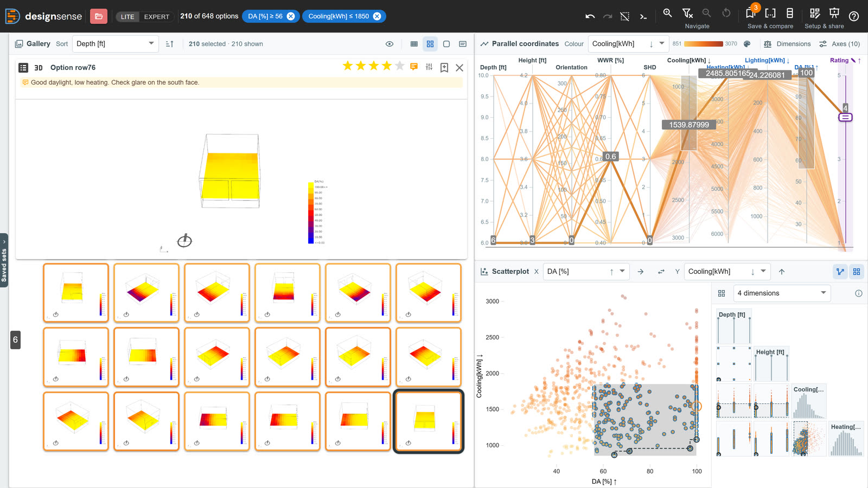Remove the DA [%] ≥ 56 filter chip
Screen dimensions: 868x488
291,16
